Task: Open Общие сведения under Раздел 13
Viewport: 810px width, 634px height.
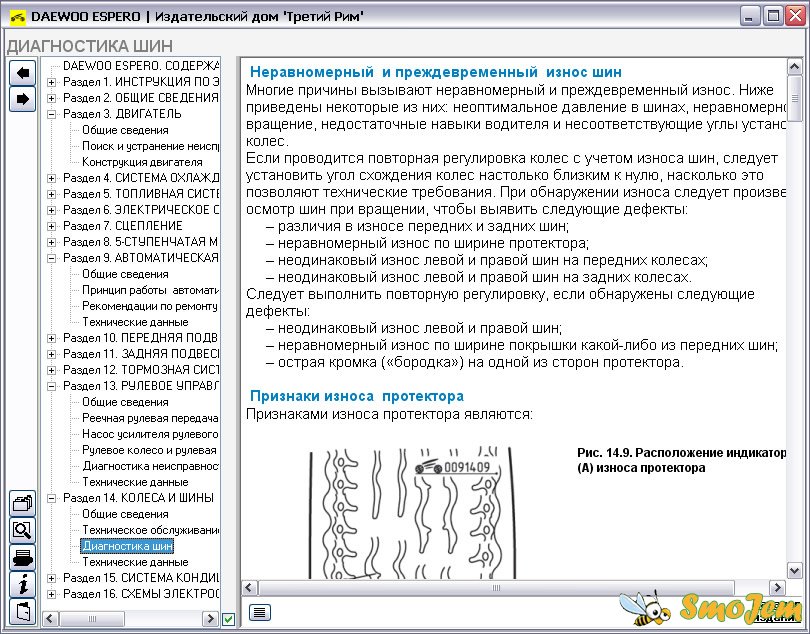Action: pyautogui.click(x=125, y=403)
